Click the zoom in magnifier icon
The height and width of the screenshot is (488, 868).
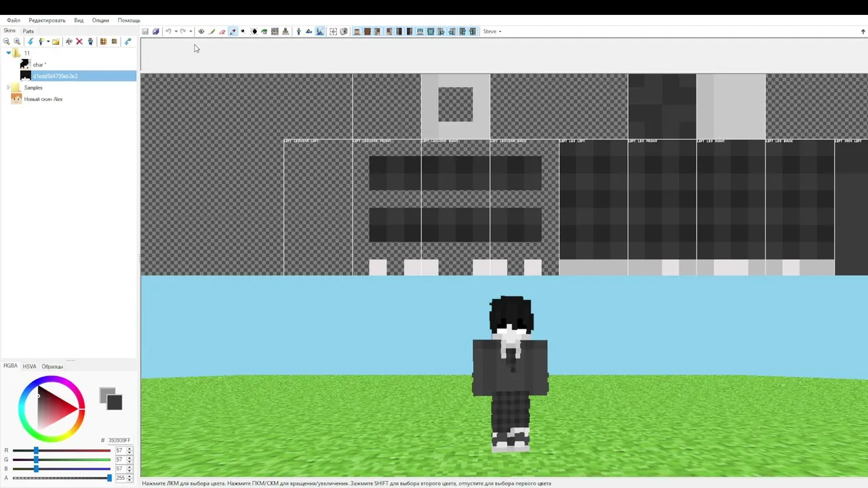click(x=17, y=41)
